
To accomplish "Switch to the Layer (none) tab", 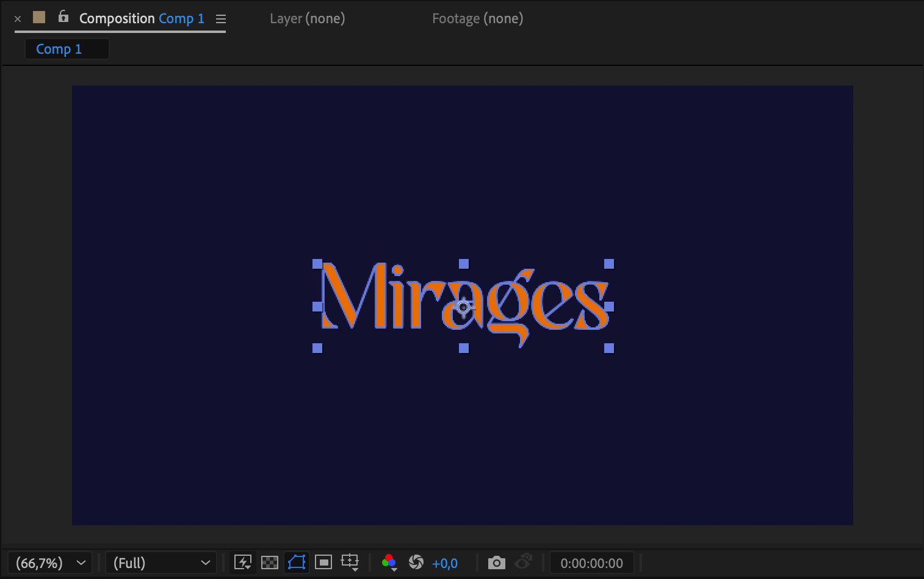I will 307,18.
